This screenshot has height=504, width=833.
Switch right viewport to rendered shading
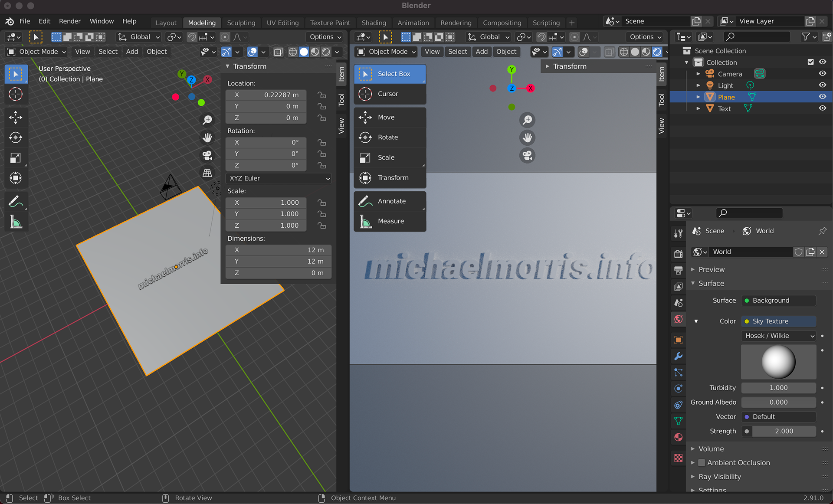click(657, 52)
